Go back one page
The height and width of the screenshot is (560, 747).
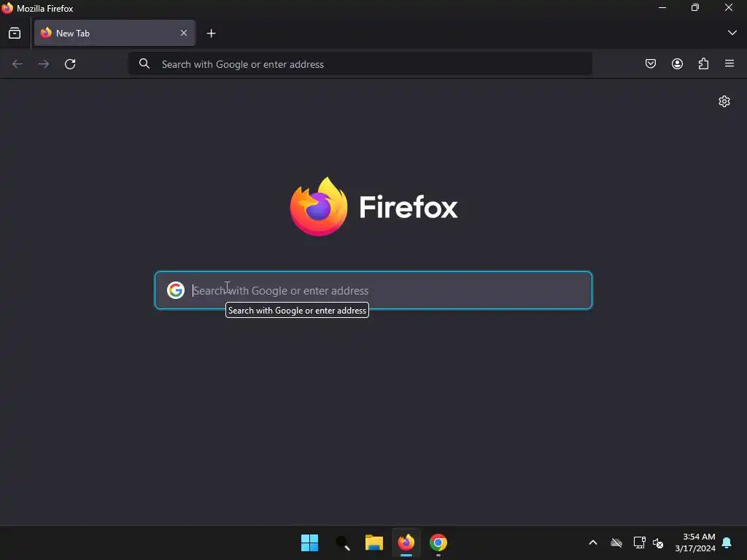click(x=18, y=64)
